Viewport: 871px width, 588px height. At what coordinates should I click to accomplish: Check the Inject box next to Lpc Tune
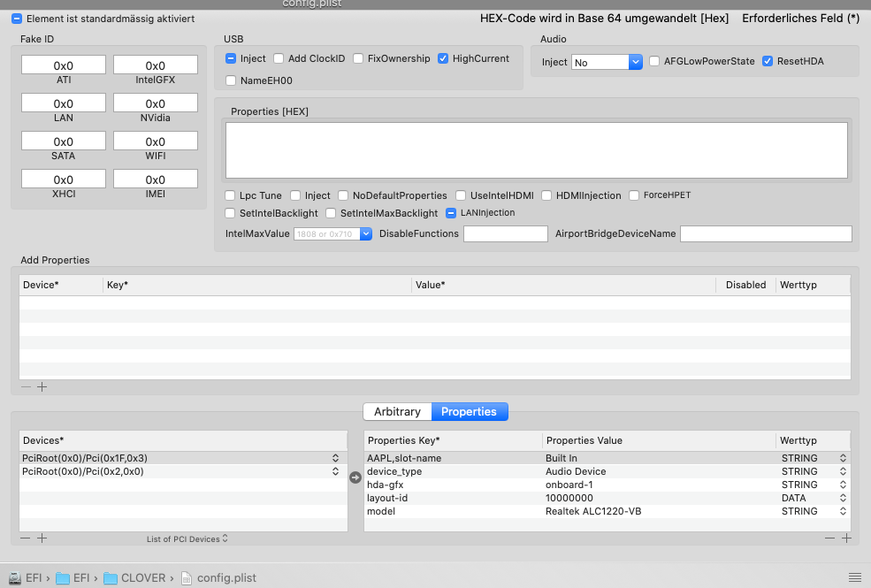[295, 195]
